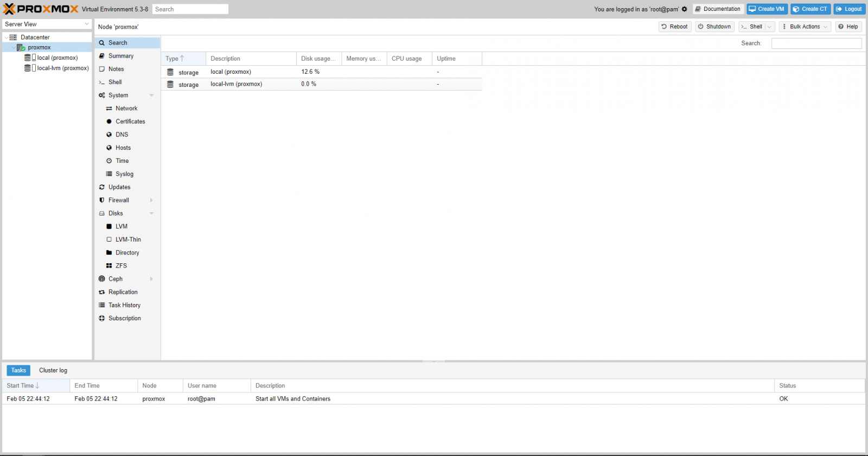Viewport: 868px width, 456px height.
Task: Select the local-lvm (proxmox) storage row
Action: pos(321,84)
